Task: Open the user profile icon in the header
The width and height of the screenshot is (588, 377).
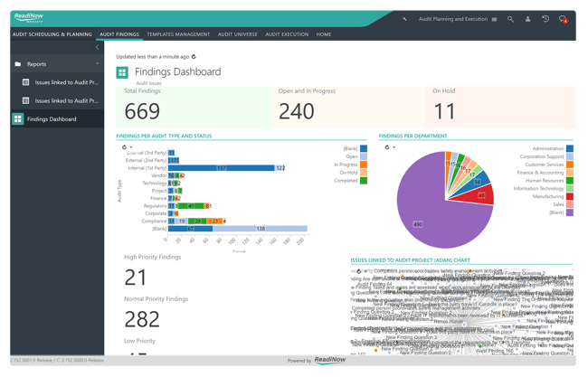Action: 527,19
